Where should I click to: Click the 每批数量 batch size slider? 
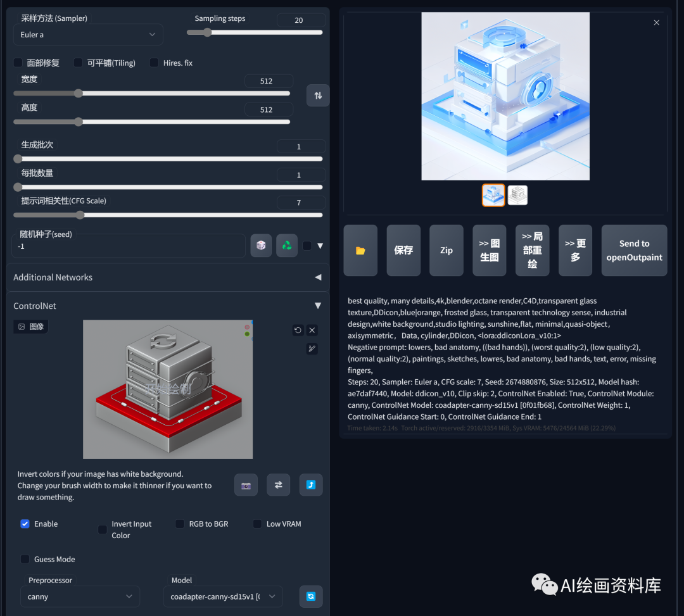(x=168, y=187)
